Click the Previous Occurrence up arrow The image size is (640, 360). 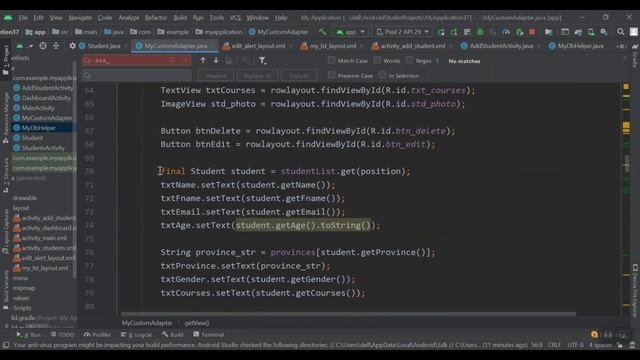[203, 60]
